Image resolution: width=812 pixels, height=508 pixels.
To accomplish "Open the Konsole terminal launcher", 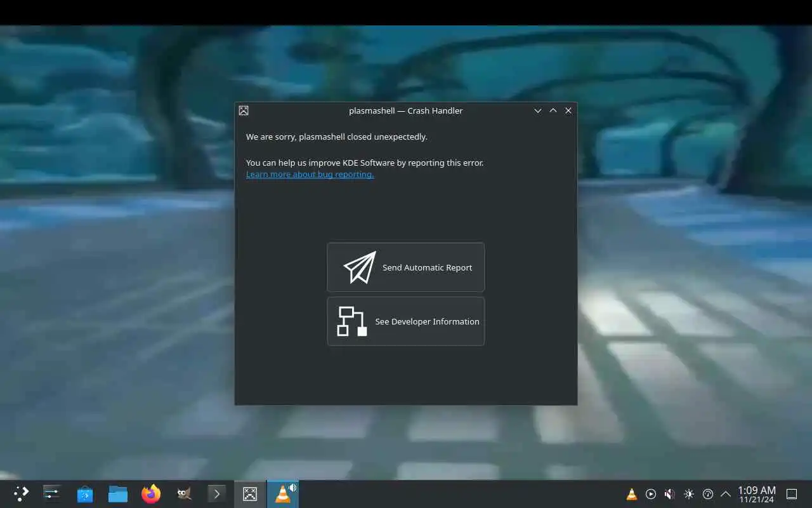I will coord(217,493).
